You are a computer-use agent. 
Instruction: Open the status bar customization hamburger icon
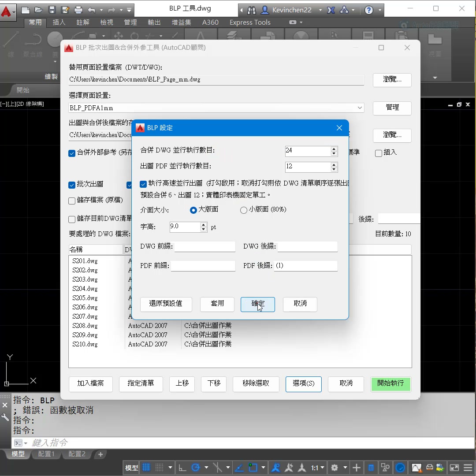pos(468,468)
